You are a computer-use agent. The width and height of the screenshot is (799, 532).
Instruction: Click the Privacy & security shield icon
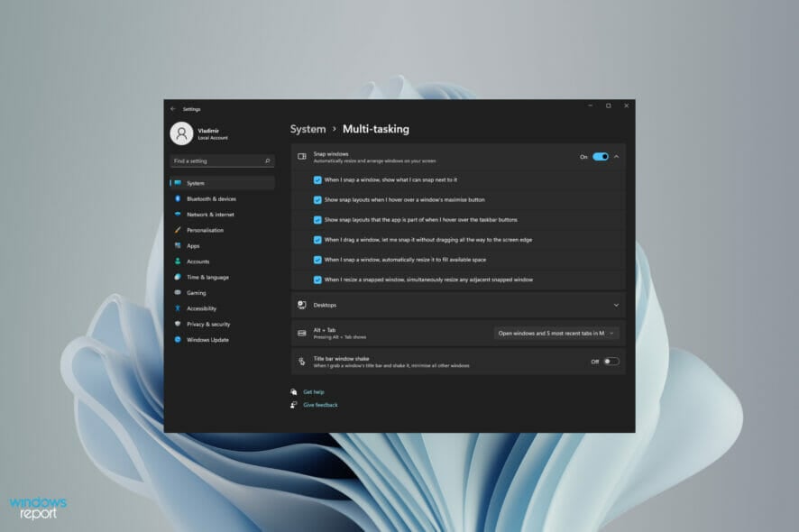click(x=178, y=324)
